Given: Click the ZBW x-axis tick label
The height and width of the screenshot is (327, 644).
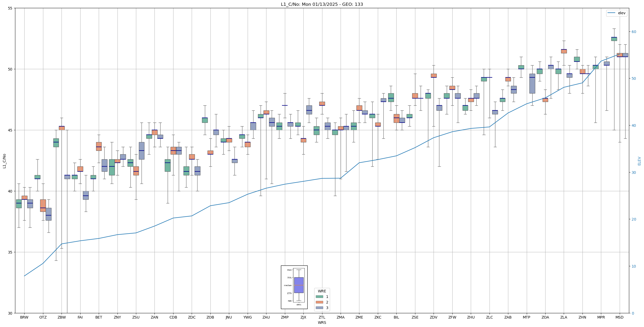Looking at the screenshot, I should click(x=62, y=317).
